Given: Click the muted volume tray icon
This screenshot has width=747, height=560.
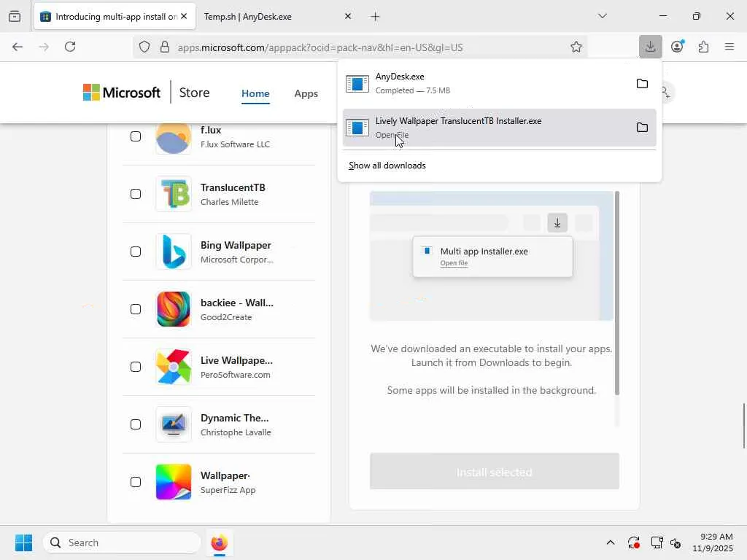Looking at the screenshot, I should (x=676, y=542).
